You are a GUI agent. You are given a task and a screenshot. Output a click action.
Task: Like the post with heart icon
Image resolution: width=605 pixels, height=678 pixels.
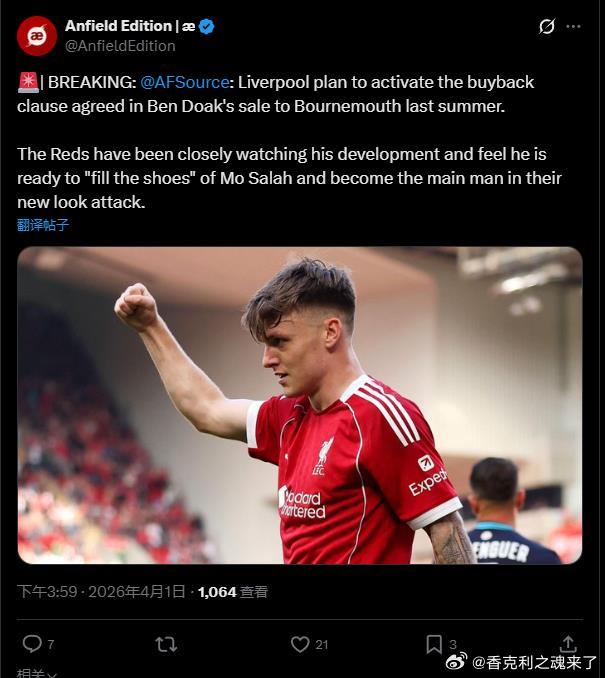click(x=300, y=644)
